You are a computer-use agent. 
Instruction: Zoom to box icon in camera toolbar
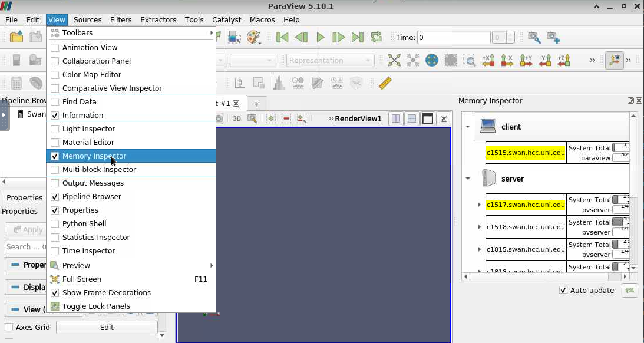pyautogui.click(x=469, y=60)
